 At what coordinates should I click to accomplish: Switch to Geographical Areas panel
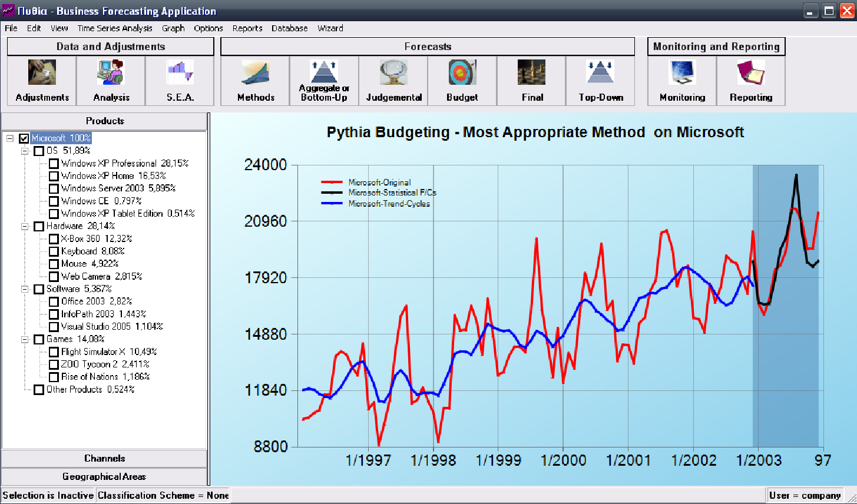click(104, 477)
